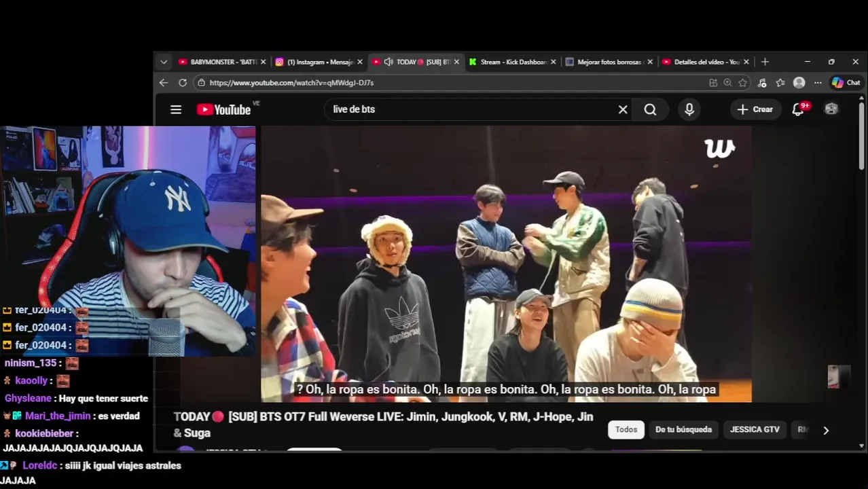
Task: Close the Detalles del vídeo tab
Action: point(746,62)
